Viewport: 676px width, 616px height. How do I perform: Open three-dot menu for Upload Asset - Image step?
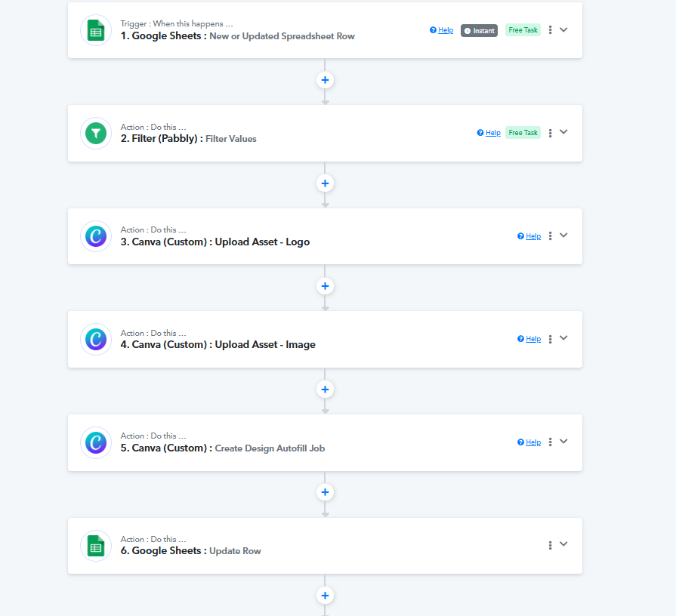coord(550,339)
